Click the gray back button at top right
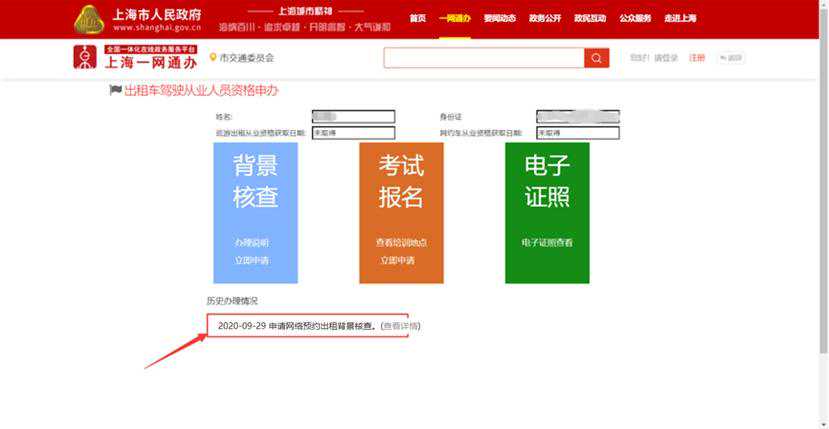Image resolution: width=829 pixels, height=429 pixels. tap(729, 58)
